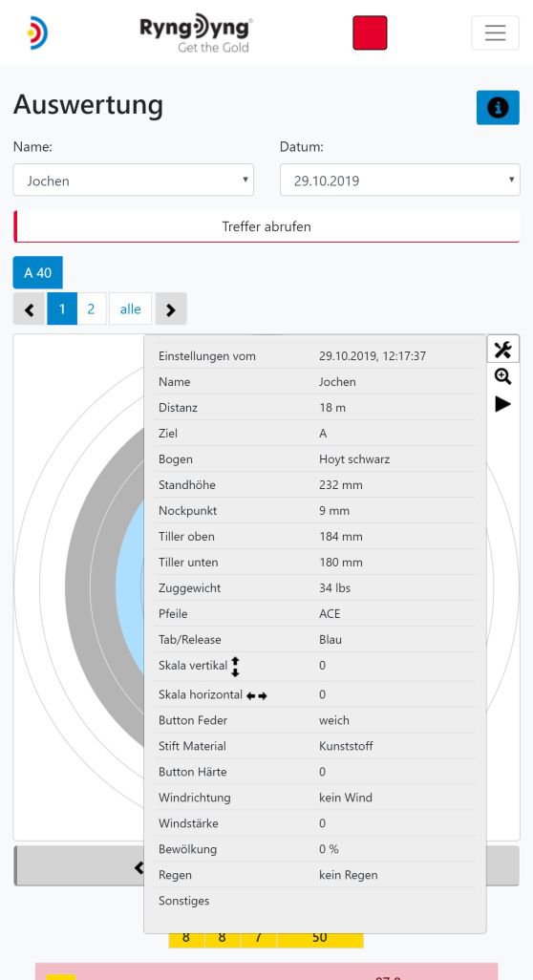Switch to page 1 tab
This screenshot has height=980, width=533.
pos(62,309)
